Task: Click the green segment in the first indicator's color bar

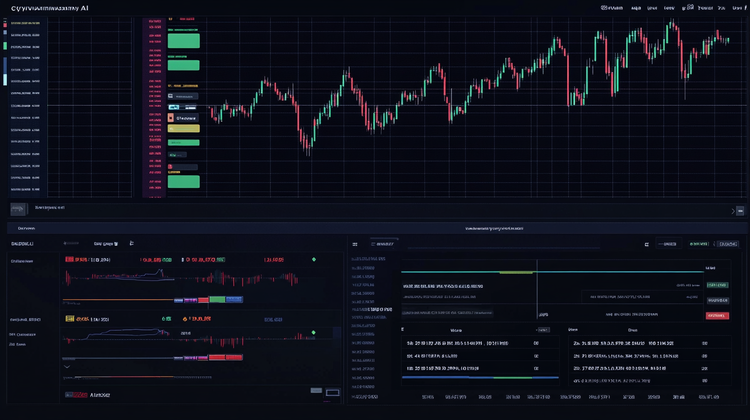Action: (217, 299)
